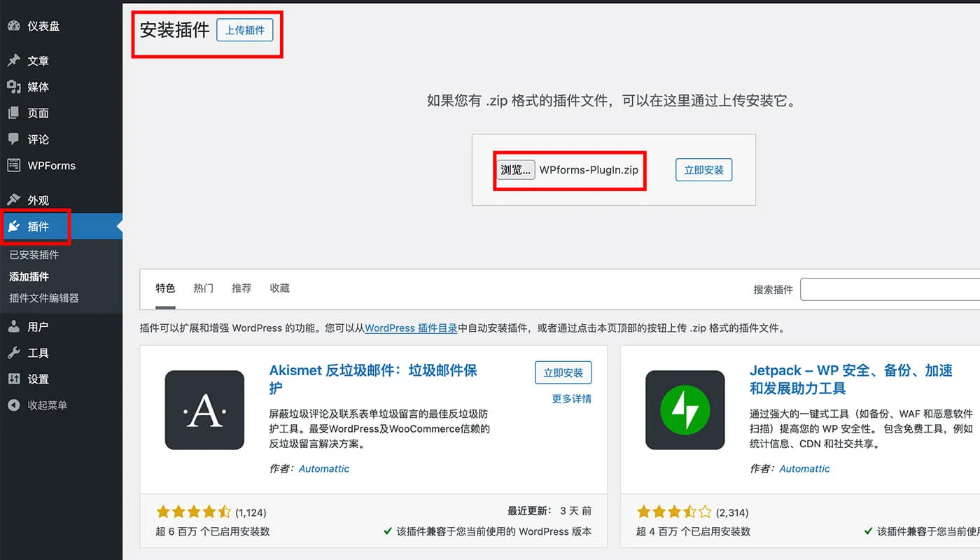980x560 pixels.
Task: Click the Akismet 'A' plugin logo
Action: pyautogui.click(x=204, y=410)
